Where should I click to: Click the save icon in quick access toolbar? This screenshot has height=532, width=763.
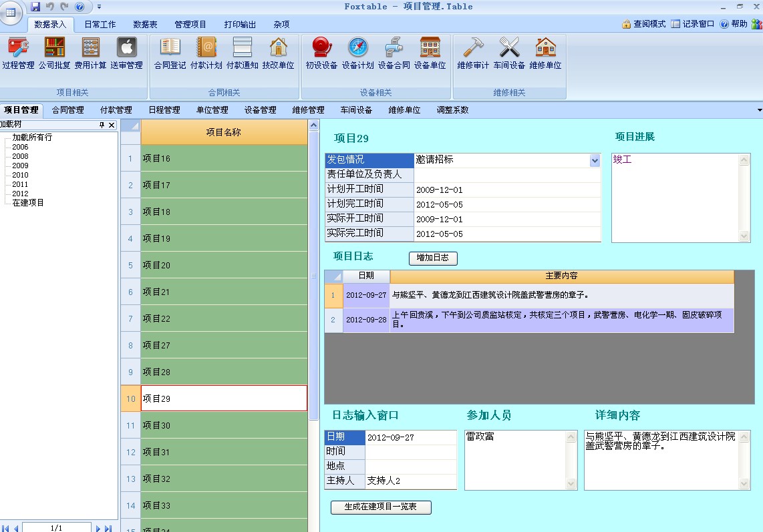[x=35, y=6]
